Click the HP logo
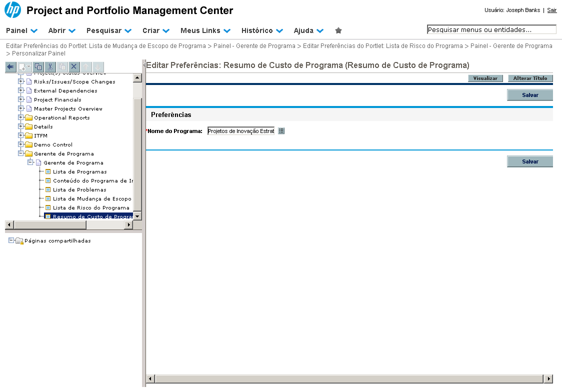562x392 pixels. pyautogui.click(x=12, y=10)
